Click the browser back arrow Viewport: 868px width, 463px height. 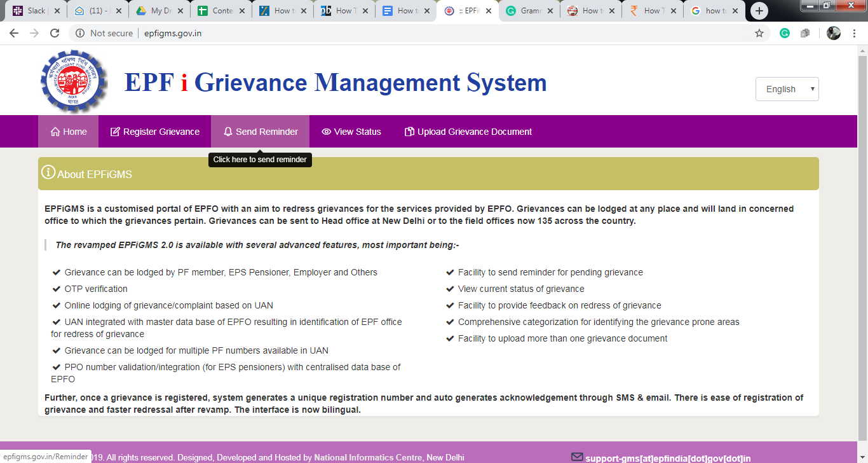click(14, 33)
